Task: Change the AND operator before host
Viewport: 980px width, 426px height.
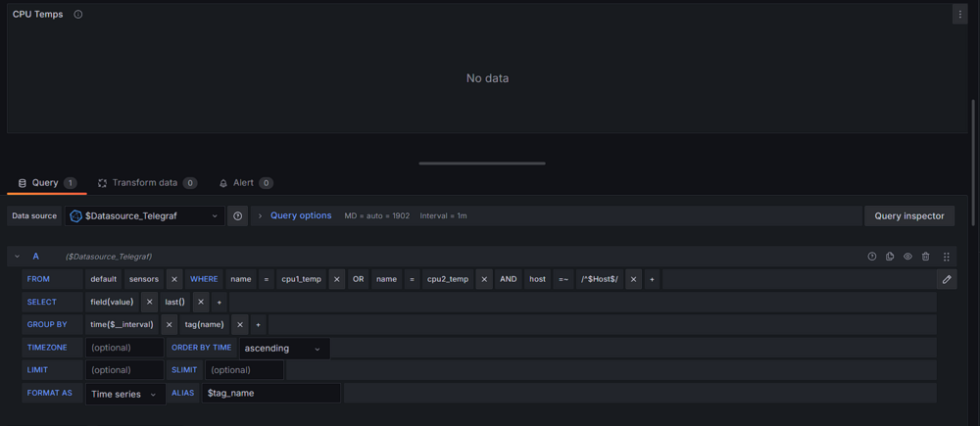Action: 508,279
